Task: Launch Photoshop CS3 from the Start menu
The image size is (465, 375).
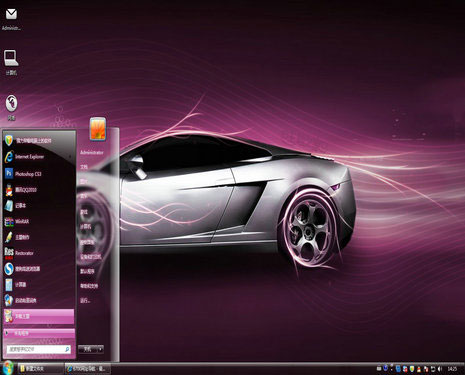Action: pyautogui.click(x=39, y=174)
